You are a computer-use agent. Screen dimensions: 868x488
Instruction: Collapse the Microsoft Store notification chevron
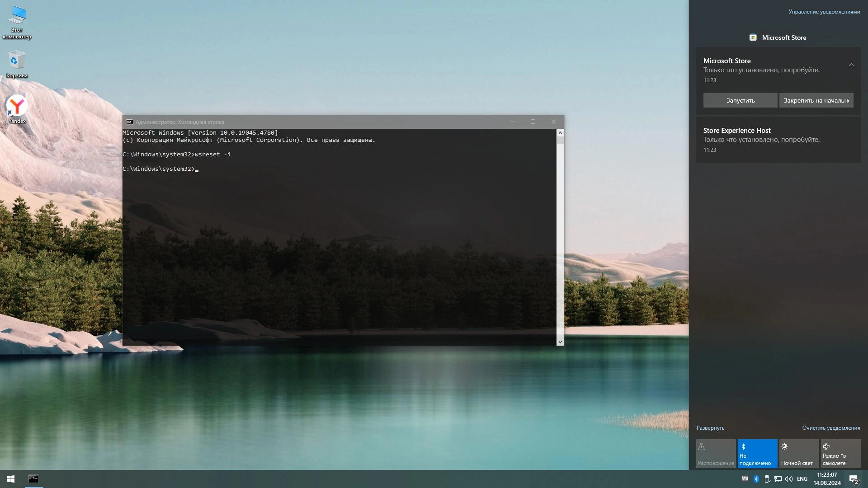852,65
